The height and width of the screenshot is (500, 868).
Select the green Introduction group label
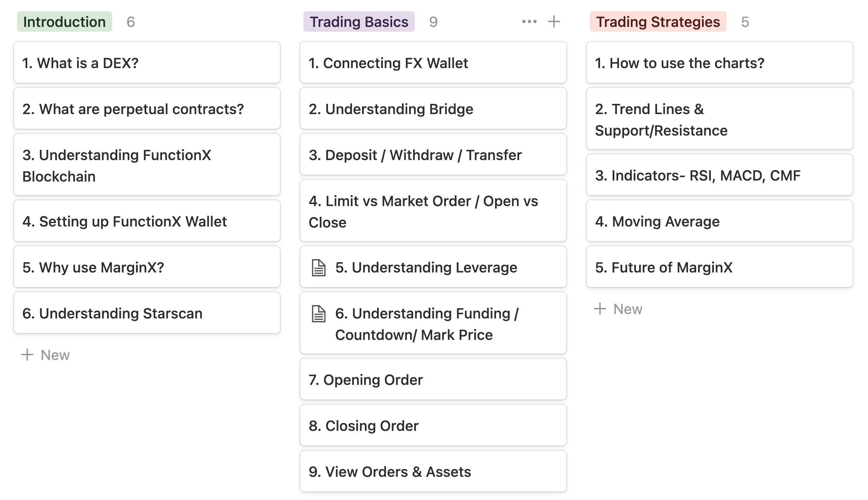(x=64, y=22)
